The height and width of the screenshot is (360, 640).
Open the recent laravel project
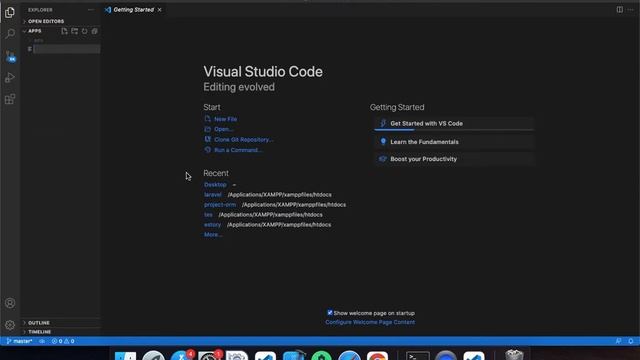(x=213, y=195)
